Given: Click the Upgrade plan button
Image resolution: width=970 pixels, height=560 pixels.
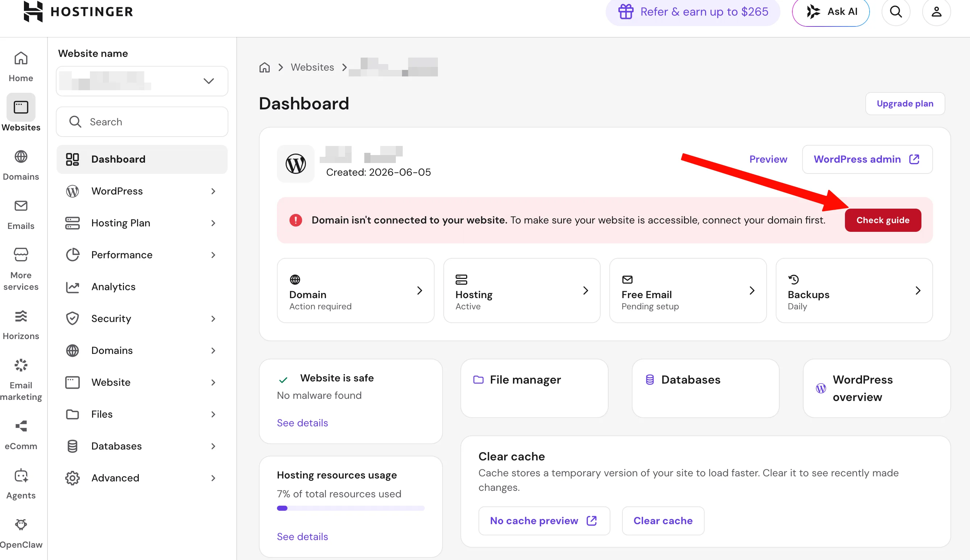Looking at the screenshot, I should tap(905, 104).
